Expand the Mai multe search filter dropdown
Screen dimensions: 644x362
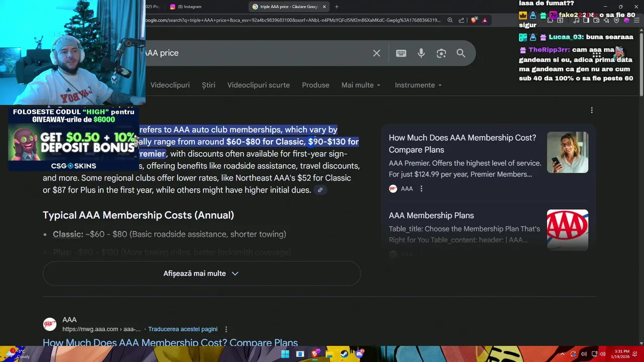coord(361,85)
